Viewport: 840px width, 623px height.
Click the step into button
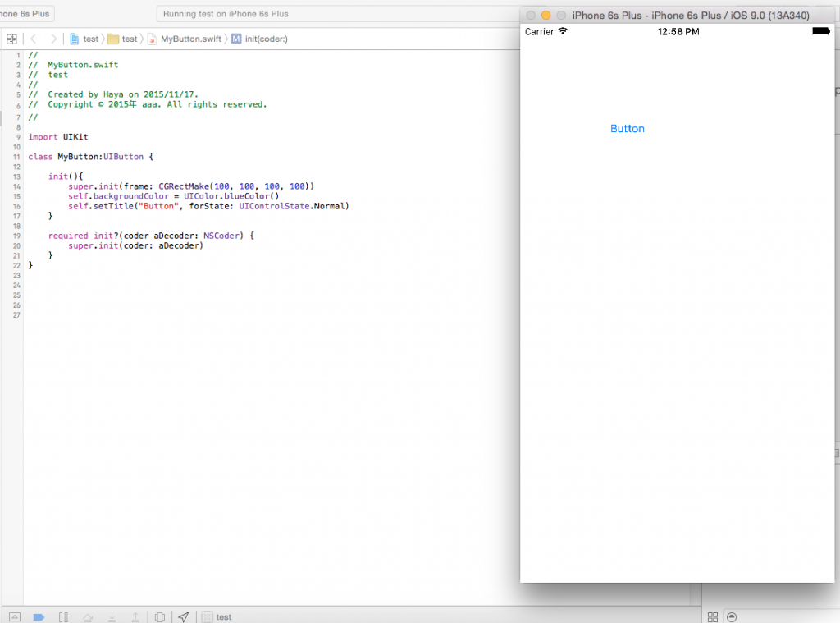(x=112, y=617)
